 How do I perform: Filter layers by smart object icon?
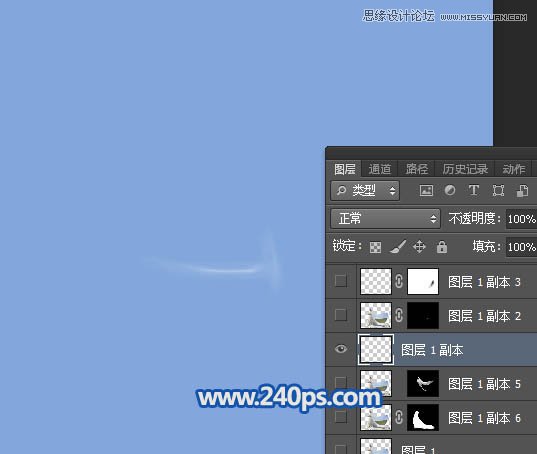coord(522,190)
